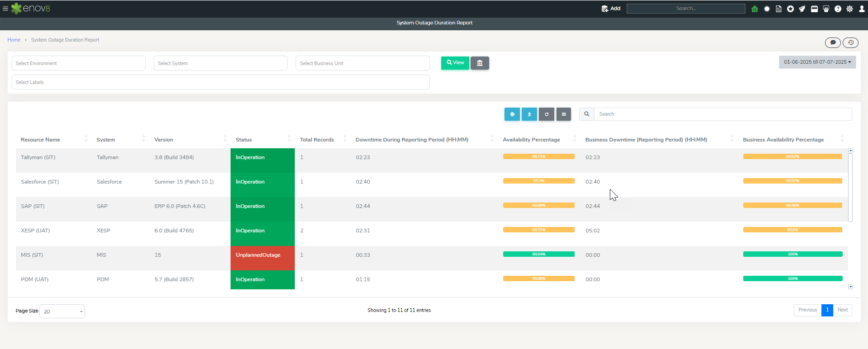Open the star favorites icon
The height and width of the screenshot is (349, 868).
point(790,9)
